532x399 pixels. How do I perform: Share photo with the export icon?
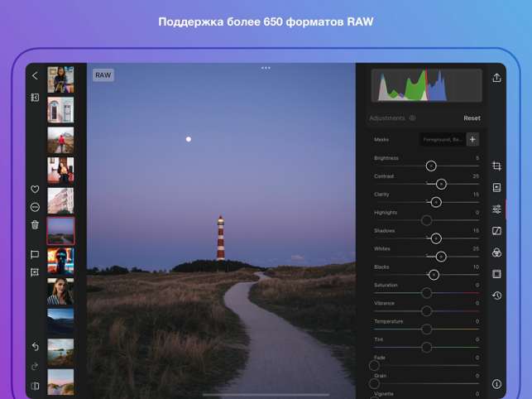tap(496, 78)
